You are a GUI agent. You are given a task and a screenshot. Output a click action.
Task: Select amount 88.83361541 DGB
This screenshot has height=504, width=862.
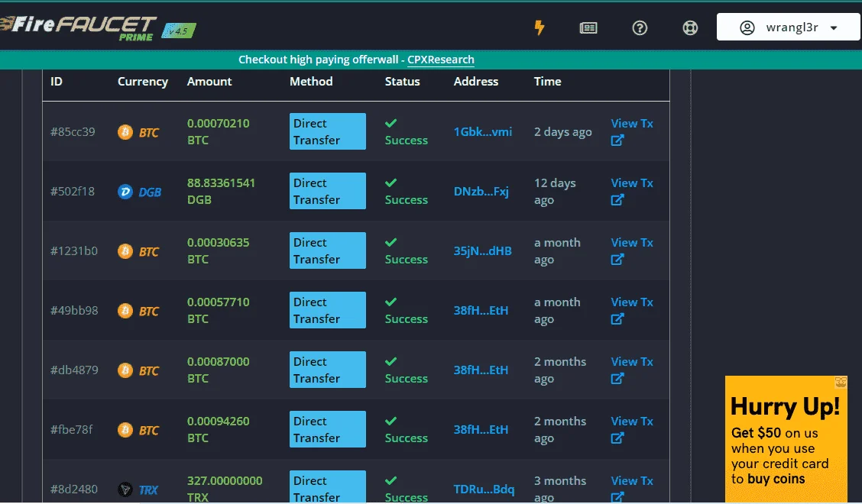point(221,191)
